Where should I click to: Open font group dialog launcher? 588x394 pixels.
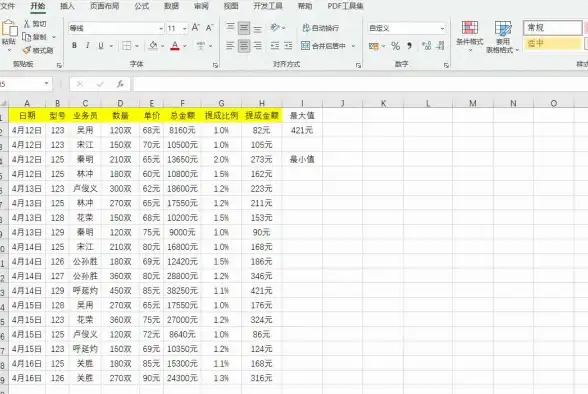pos(215,65)
